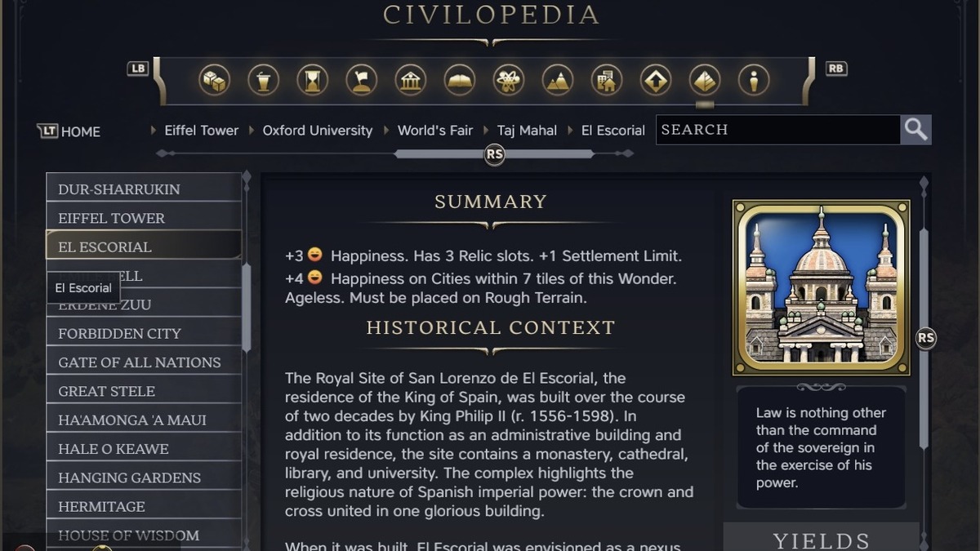
Task: Select the atom category icon
Action: tap(509, 80)
